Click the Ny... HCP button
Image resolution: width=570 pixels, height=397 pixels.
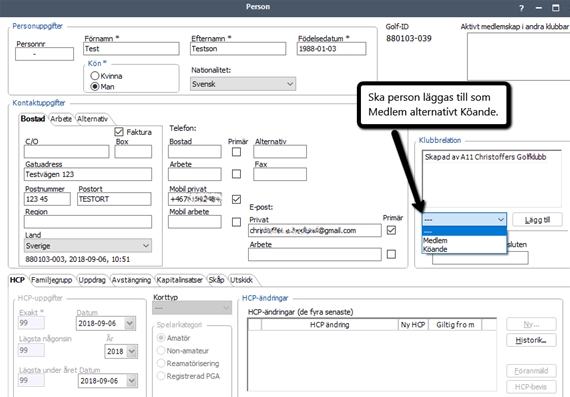[x=531, y=324]
